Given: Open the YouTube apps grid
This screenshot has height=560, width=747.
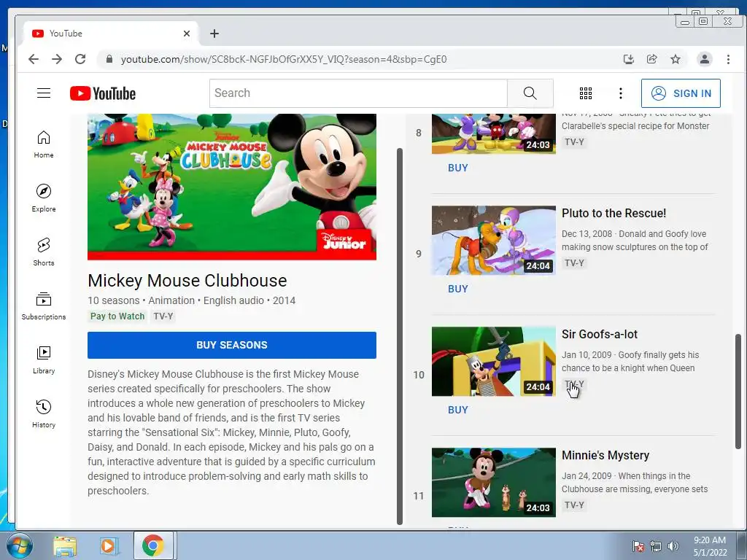Looking at the screenshot, I should 586,93.
